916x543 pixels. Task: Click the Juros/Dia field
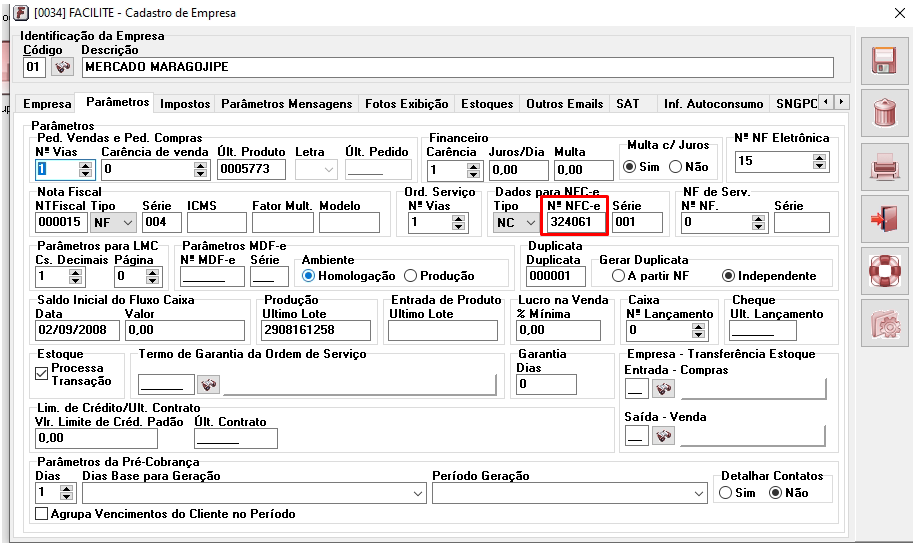pyautogui.click(x=519, y=170)
